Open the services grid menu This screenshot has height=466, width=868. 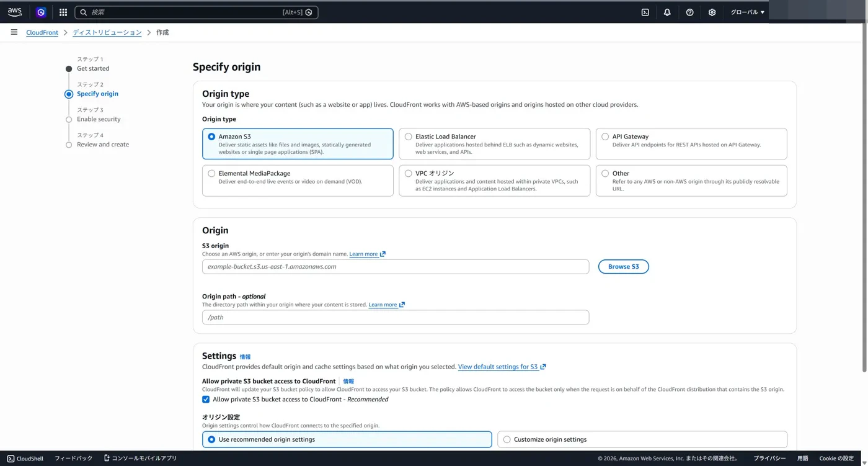click(63, 12)
